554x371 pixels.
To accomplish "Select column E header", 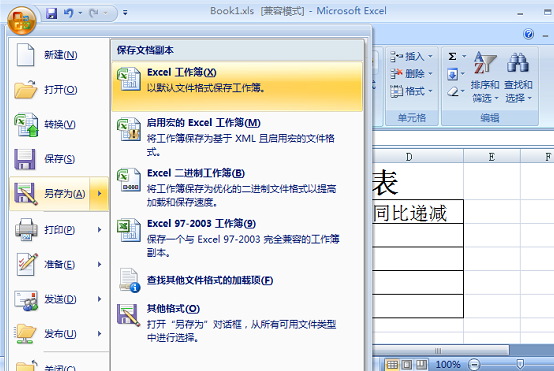I will (x=492, y=157).
